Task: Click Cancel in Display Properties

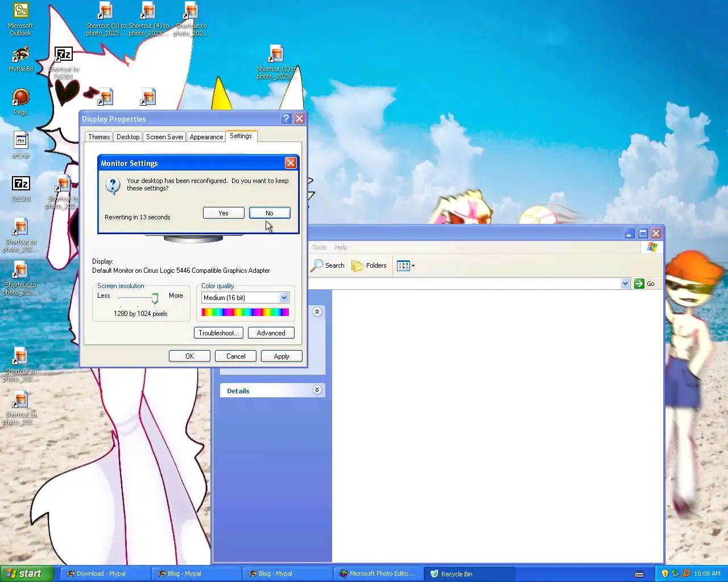Action: coord(235,356)
